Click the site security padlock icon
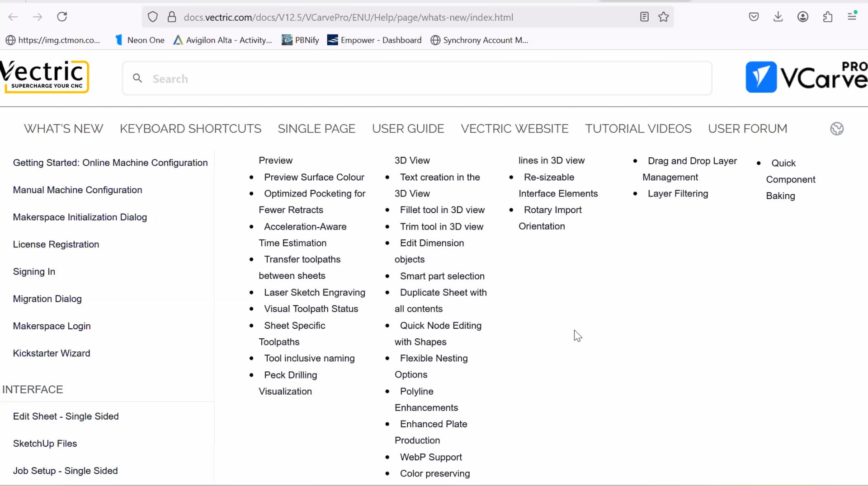Image resolution: width=868 pixels, height=486 pixels. [172, 17]
